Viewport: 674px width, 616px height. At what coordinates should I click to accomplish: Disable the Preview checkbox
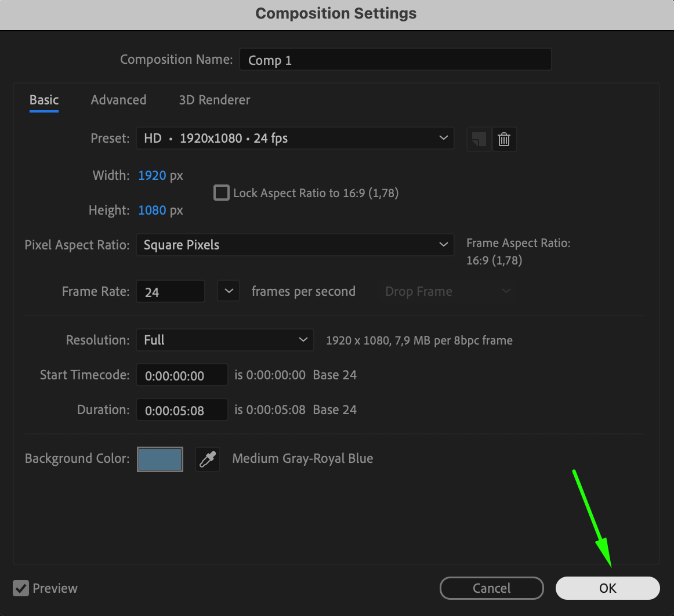21,588
